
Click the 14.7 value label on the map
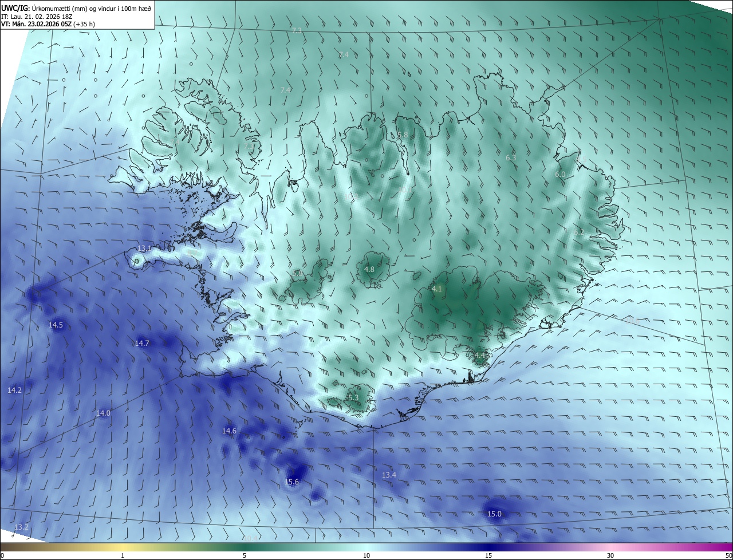tap(142, 343)
